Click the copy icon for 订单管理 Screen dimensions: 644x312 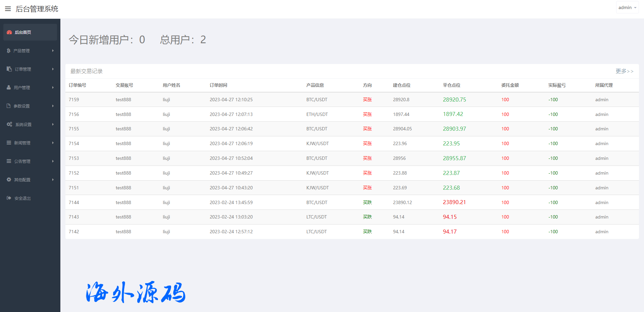coord(9,69)
